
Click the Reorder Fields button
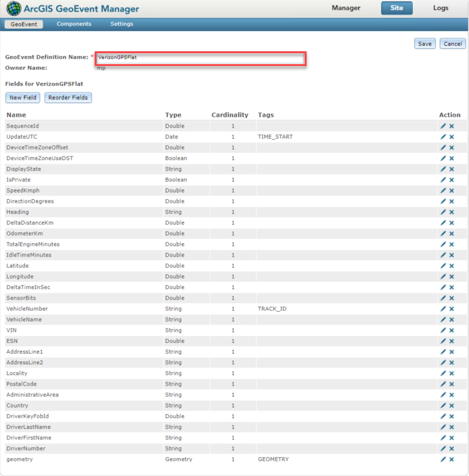coord(68,97)
